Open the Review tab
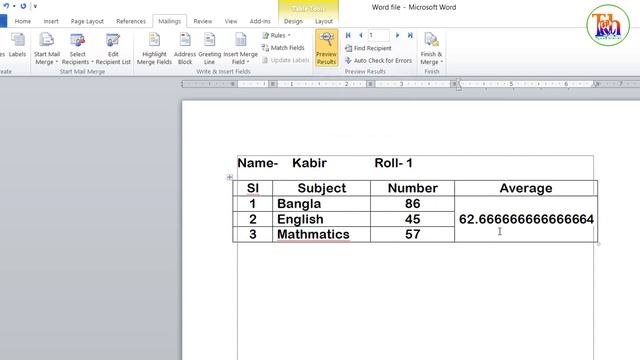 [202, 21]
